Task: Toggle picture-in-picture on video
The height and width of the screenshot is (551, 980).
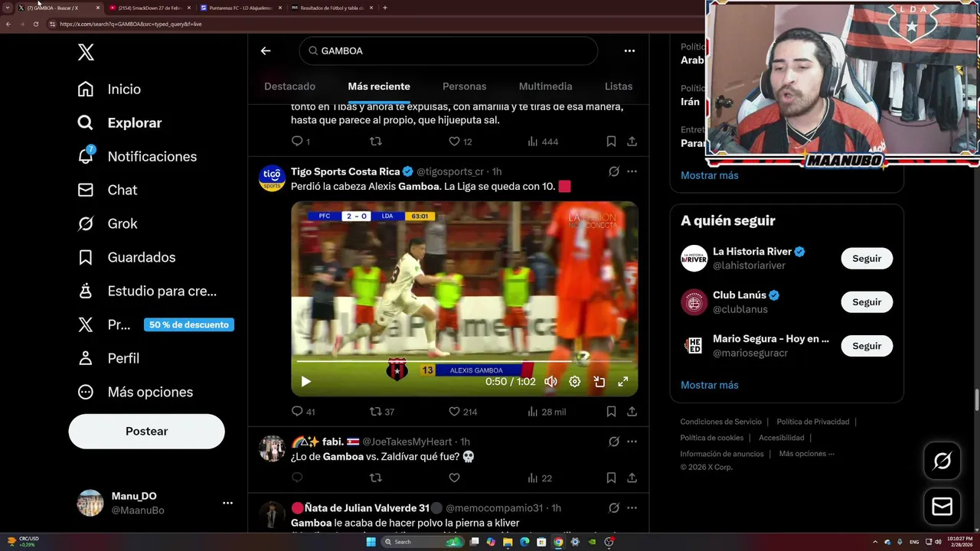Action: click(599, 381)
